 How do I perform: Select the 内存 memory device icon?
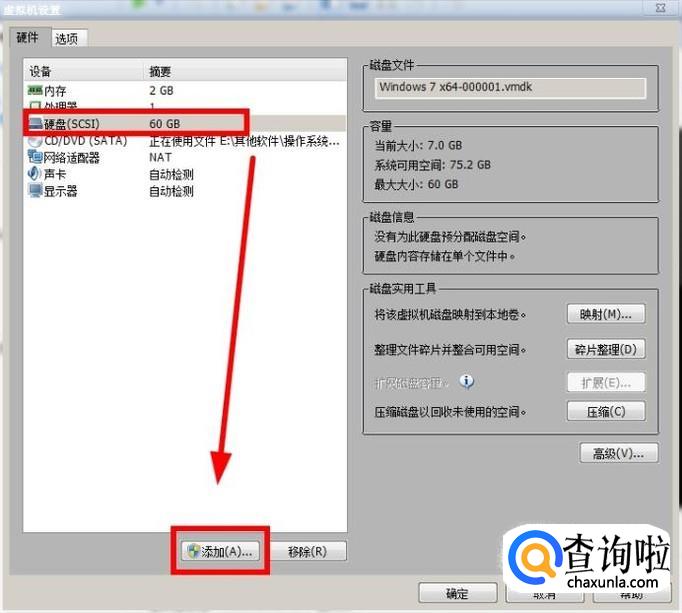[x=36, y=91]
